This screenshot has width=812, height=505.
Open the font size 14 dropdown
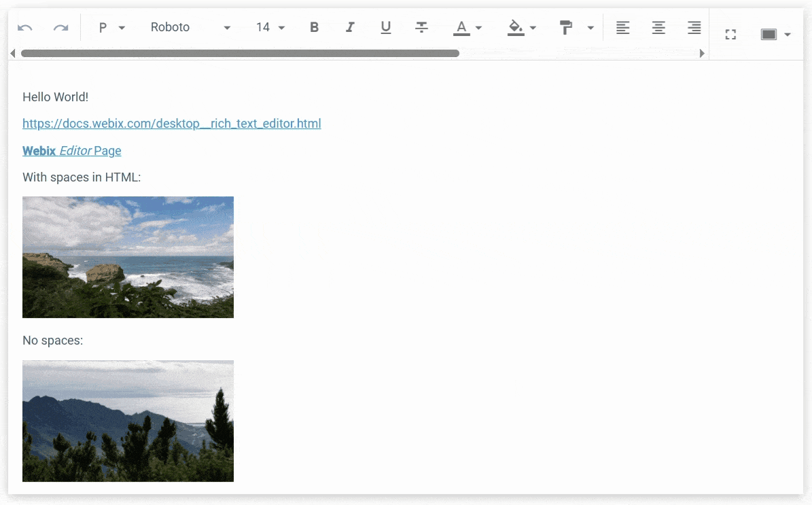click(x=270, y=27)
